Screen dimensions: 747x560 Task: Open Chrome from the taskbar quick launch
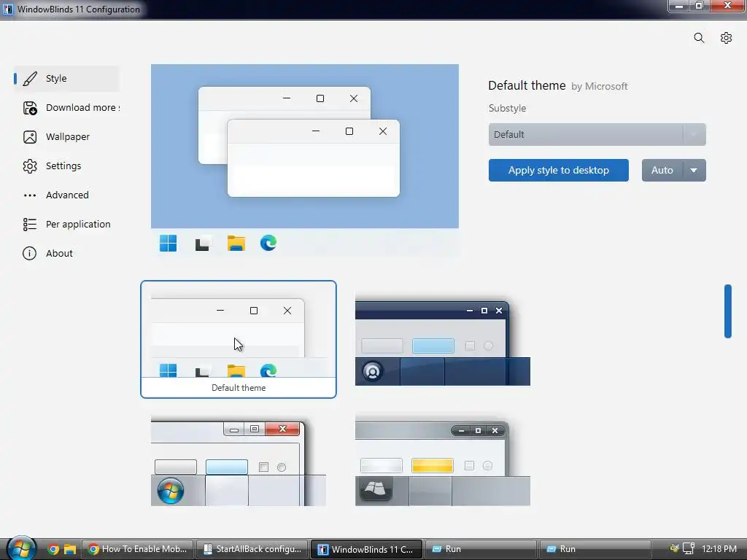click(x=53, y=549)
